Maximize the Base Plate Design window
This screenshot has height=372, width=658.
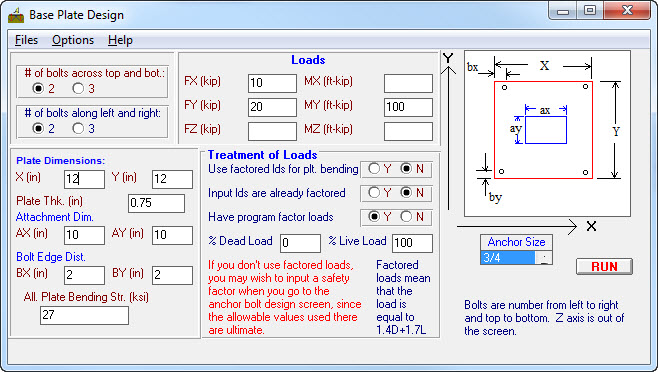(x=590, y=10)
